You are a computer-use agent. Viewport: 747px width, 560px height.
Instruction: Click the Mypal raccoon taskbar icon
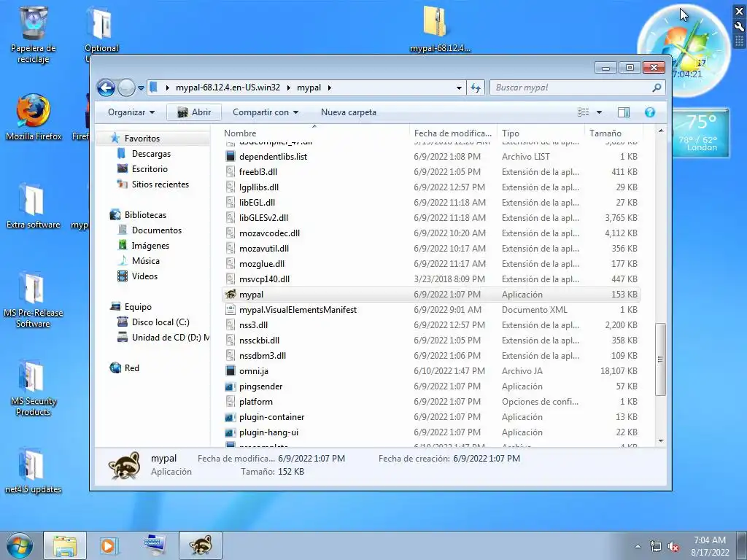(x=201, y=545)
